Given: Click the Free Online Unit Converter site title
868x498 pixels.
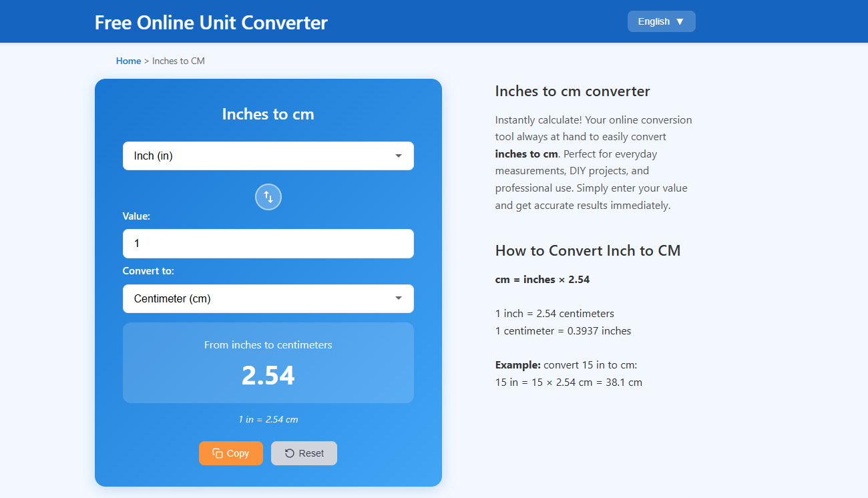Looking at the screenshot, I should point(211,23).
